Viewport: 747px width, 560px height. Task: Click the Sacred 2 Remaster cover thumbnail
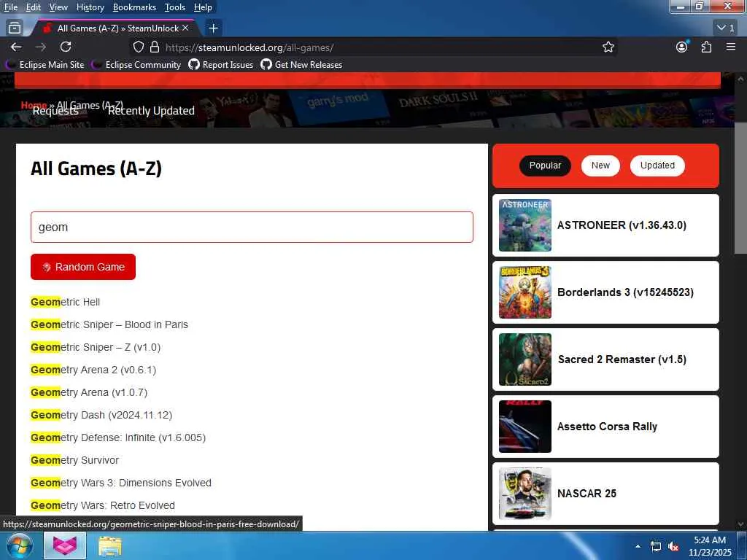pyautogui.click(x=525, y=359)
